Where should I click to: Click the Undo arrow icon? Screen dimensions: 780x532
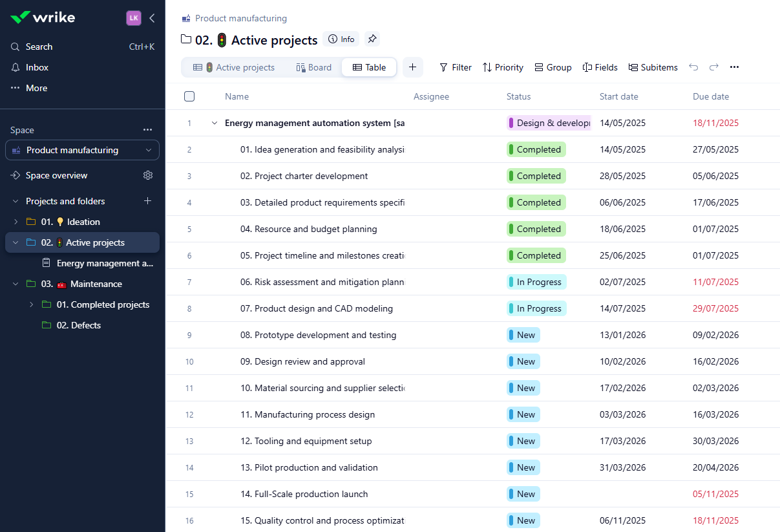(693, 67)
